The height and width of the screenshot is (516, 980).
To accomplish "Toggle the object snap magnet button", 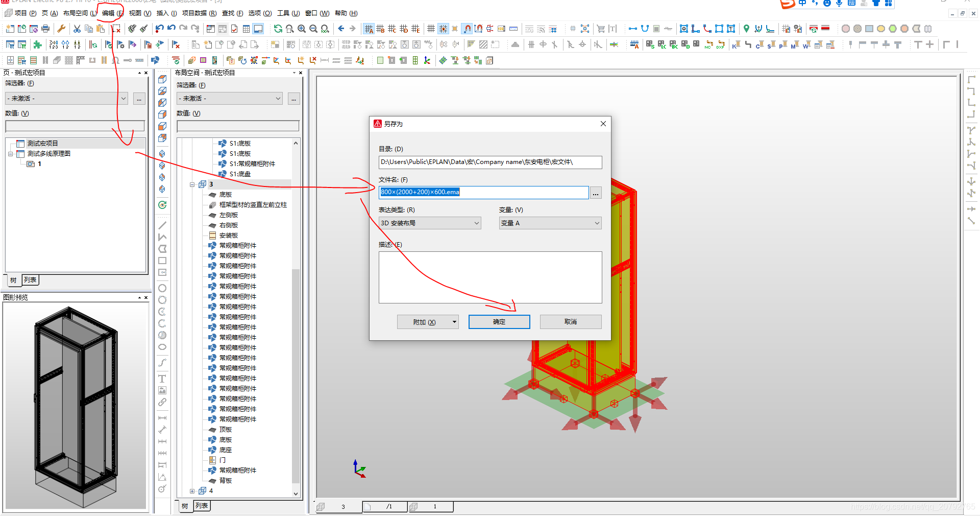I will pos(467,29).
